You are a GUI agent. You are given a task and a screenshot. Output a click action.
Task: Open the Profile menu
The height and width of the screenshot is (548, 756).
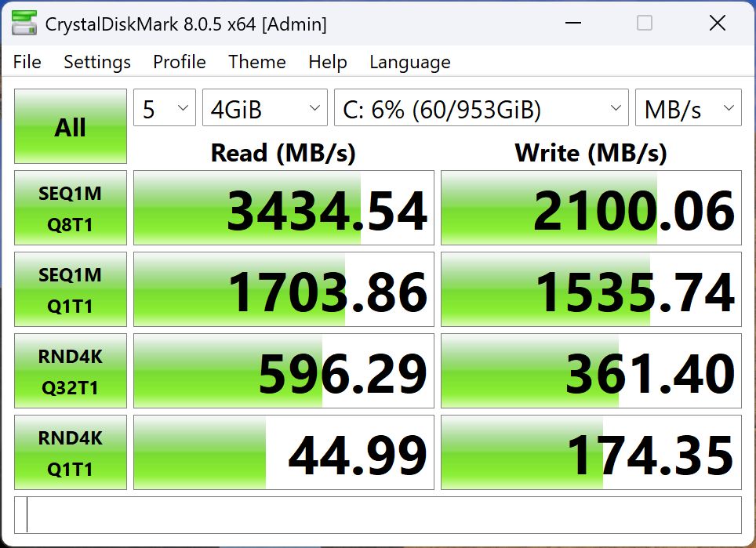coord(180,62)
